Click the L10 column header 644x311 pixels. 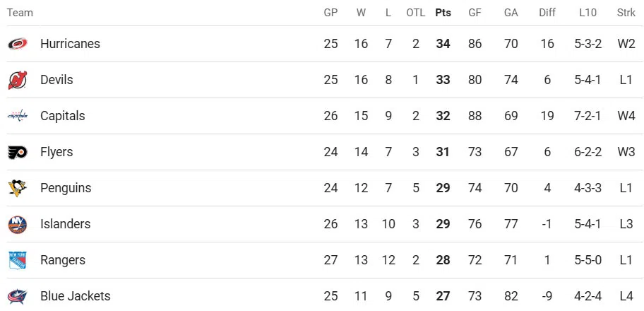point(588,13)
